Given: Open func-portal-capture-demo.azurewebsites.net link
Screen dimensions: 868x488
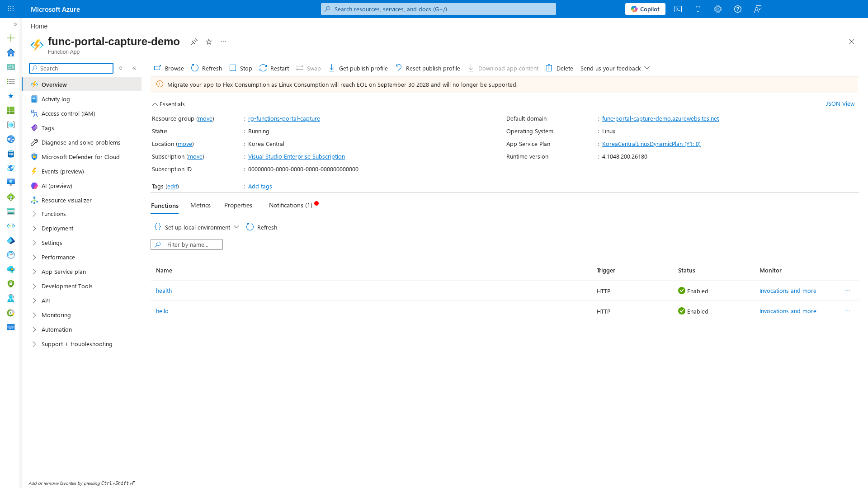Looking at the screenshot, I should (x=660, y=118).
